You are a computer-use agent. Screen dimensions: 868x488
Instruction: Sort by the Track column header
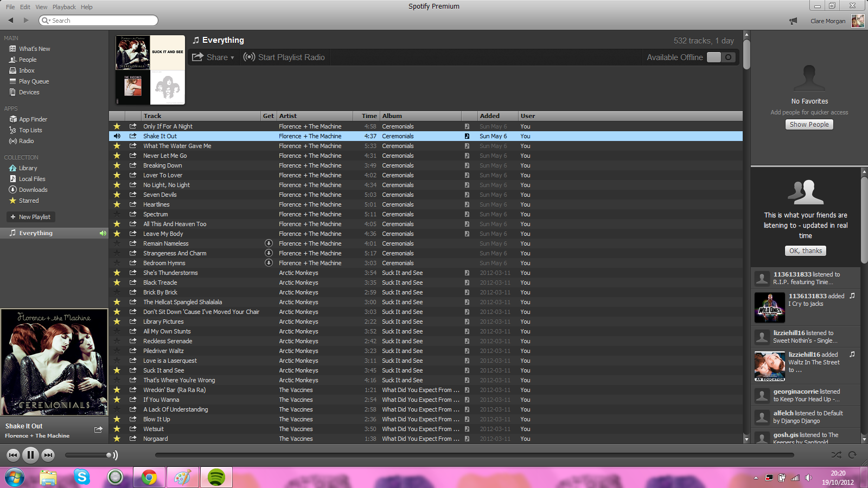201,116
